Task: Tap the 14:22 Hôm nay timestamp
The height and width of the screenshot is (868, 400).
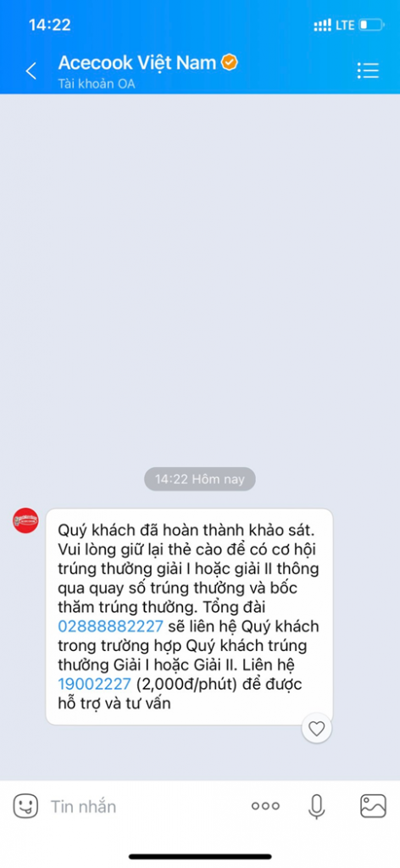Action: [200, 480]
